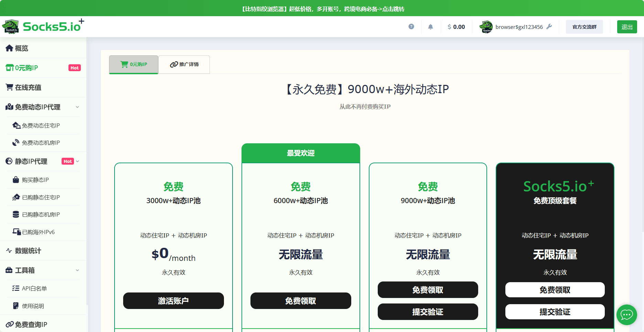
Task: Click the browser$gxl123456 username
Action: [x=519, y=27]
